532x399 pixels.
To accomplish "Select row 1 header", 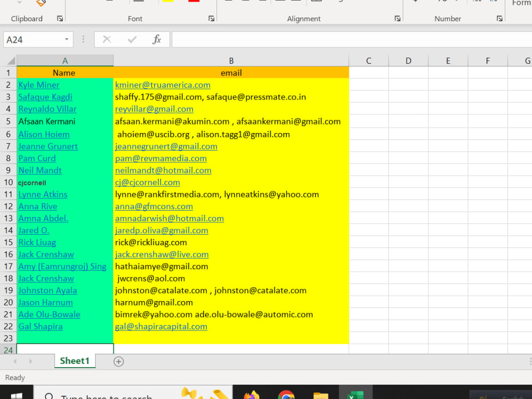I will [8, 72].
